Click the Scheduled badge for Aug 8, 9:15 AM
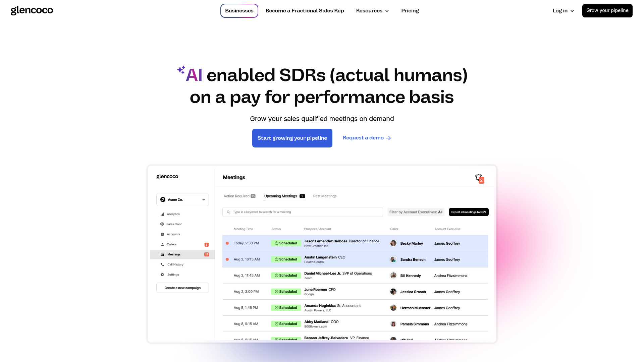Viewport: 644px width, 362px height. (286, 324)
